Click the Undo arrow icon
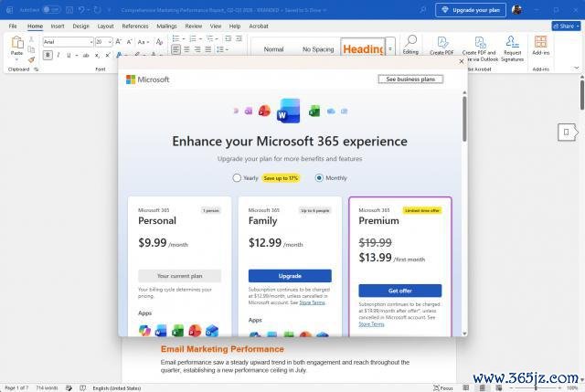The image size is (585, 392). (81, 10)
